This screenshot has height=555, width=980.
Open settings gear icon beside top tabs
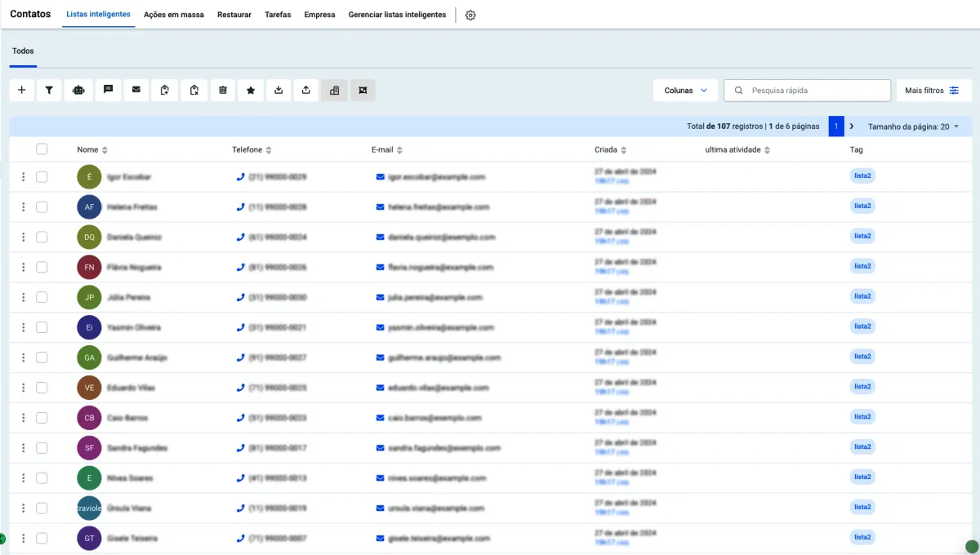pyautogui.click(x=470, y=16)
